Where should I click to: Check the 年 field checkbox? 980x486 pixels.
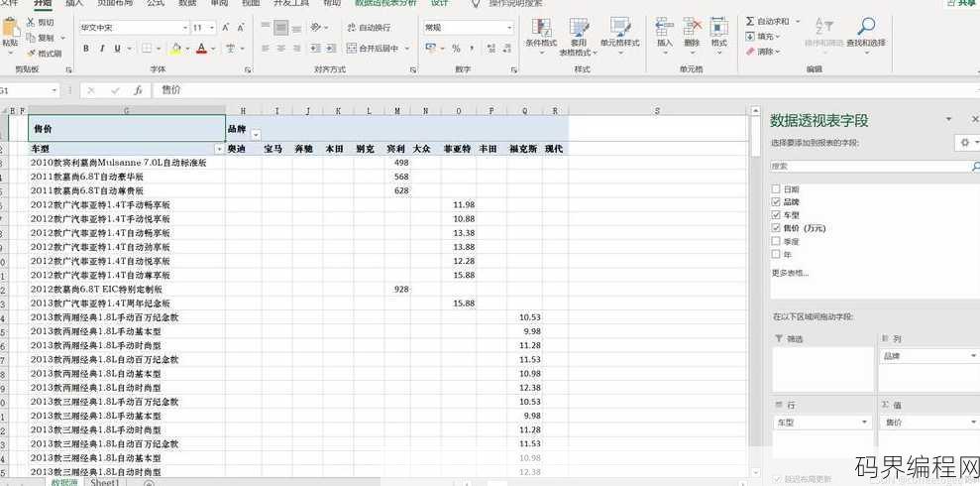click(x=776, y=255)
